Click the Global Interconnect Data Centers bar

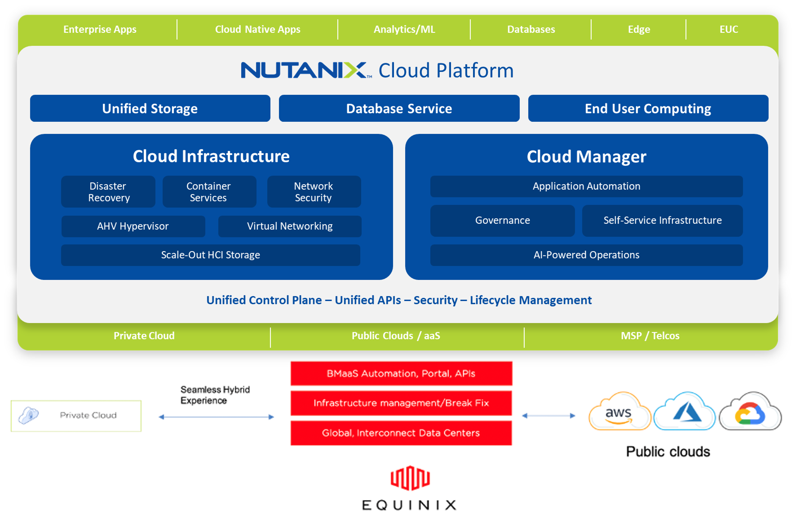pos(401,433)
